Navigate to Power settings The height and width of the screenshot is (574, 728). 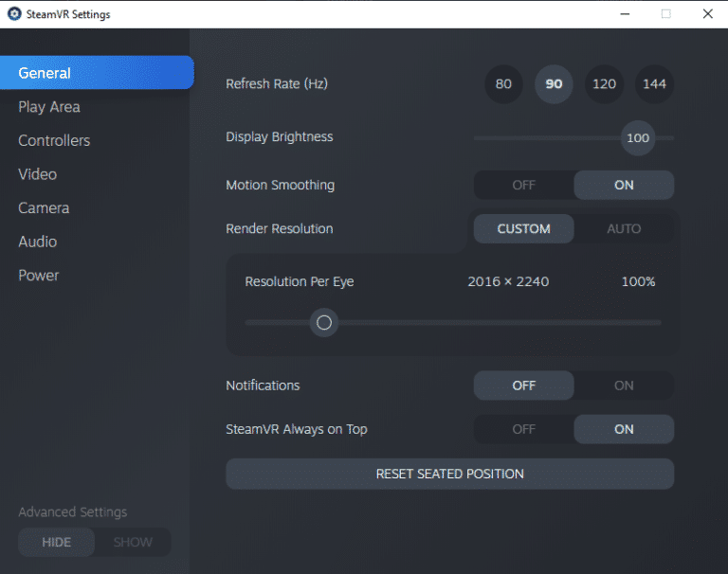tap(39, 276)
